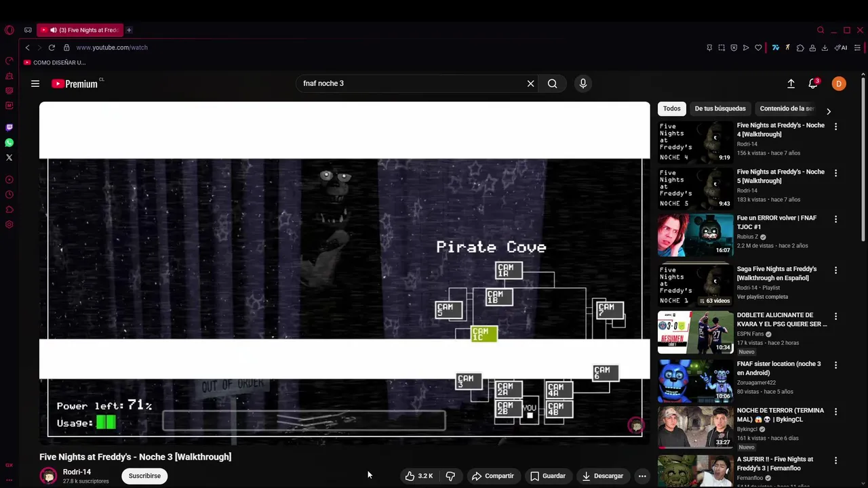The height and width of the screenshot is (488, 868).
Task: Open WhatsApp in the Opera sidebar
Action: (9, 142)
